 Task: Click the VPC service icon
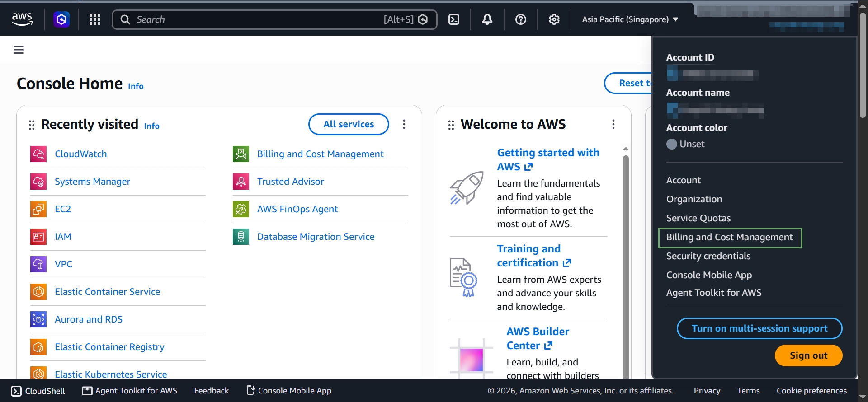coord(38,264)
